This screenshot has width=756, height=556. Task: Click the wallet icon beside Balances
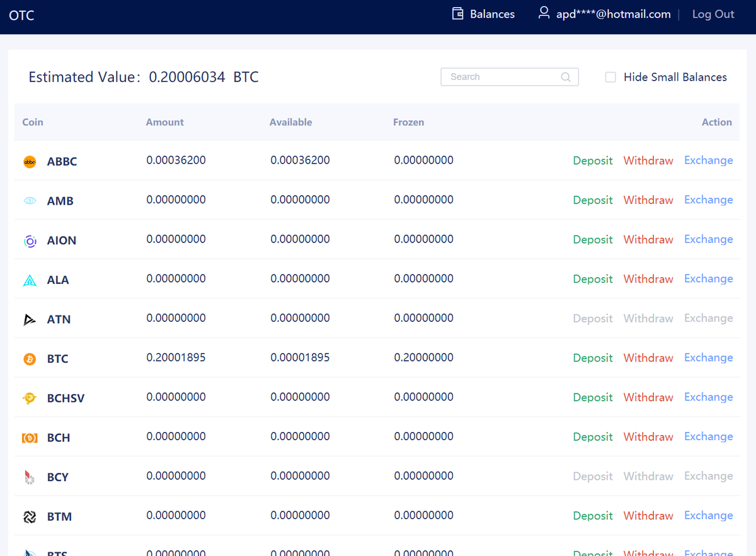(x=458, y=14)
